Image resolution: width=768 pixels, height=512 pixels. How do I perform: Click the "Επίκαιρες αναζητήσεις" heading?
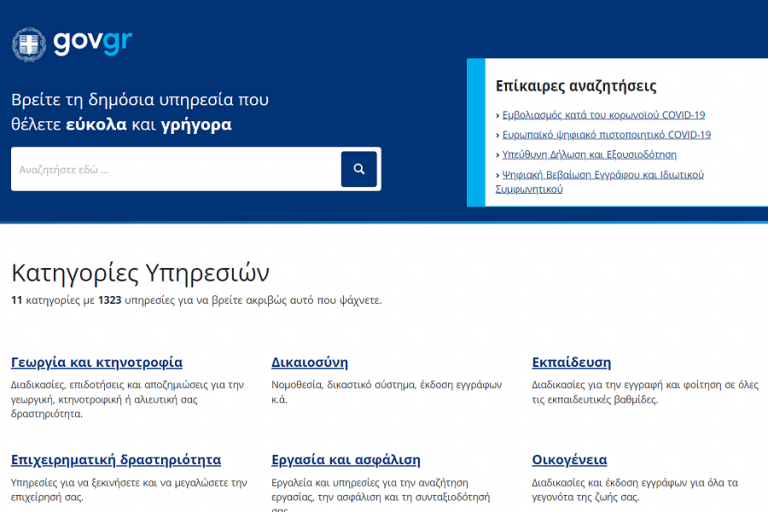[576, 86]
